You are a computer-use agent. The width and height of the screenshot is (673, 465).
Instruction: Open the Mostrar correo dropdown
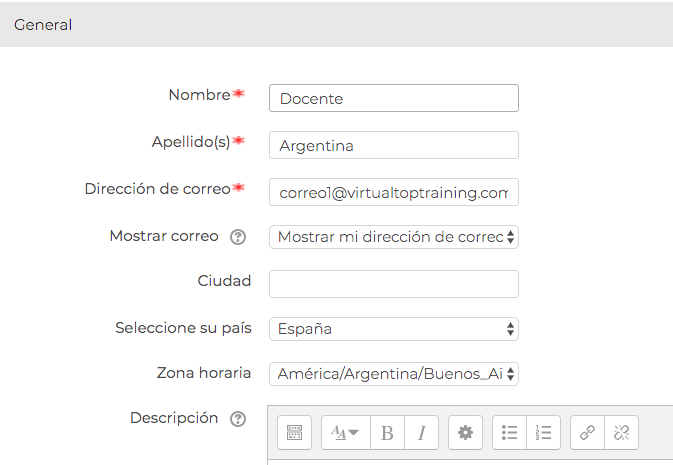click(394, 237)
